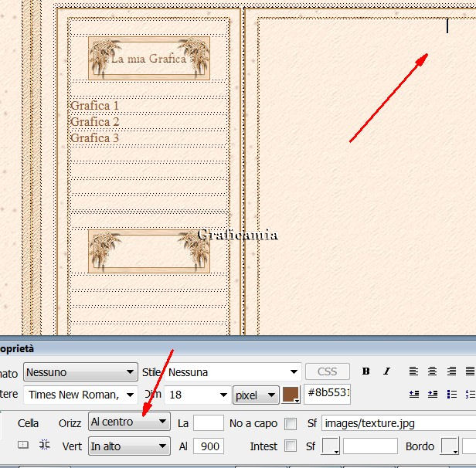The image size is (476, 468).
Task: Align text to the right
Action: pos(451,371)
